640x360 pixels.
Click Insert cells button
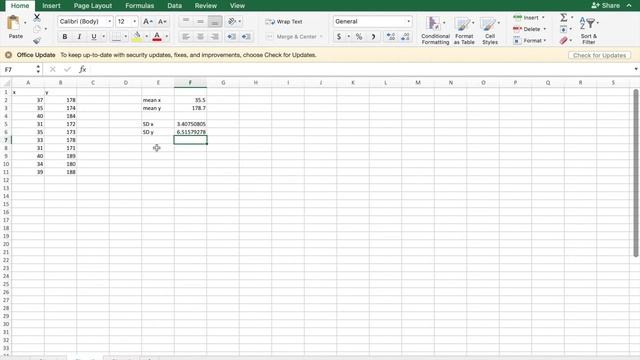(529, 18)
